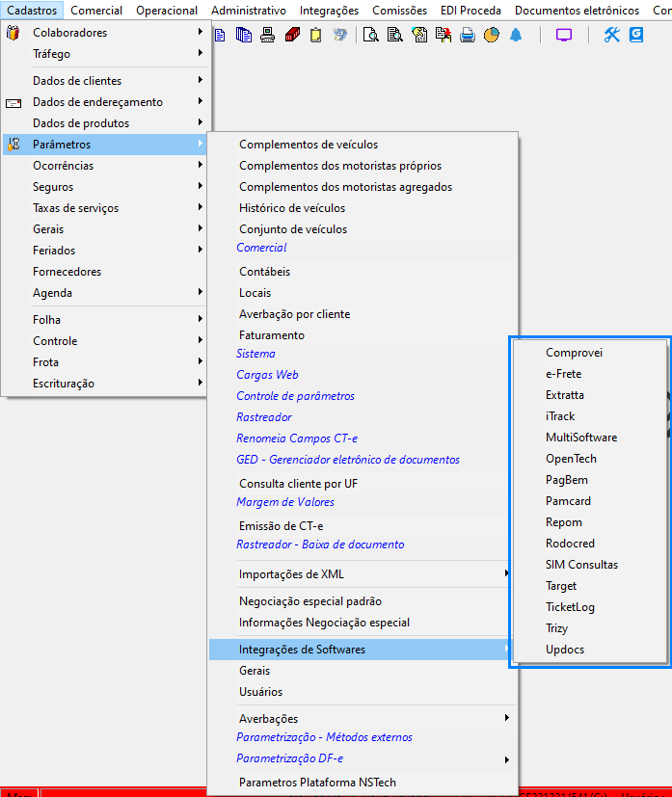Expand the Dados de endereçamento submenu
The image size is (672, 797).
[106, 102]
